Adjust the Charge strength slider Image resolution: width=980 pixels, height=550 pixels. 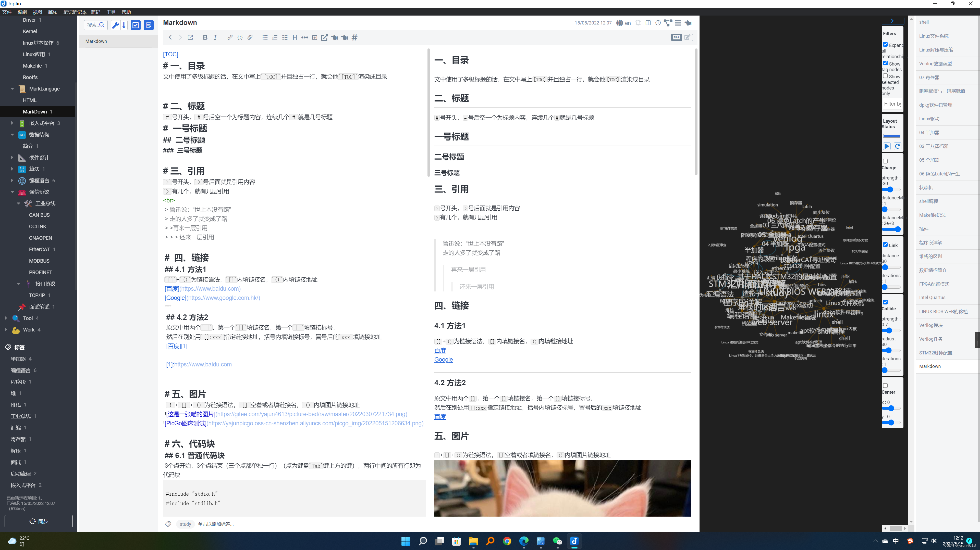coord(891,189)
